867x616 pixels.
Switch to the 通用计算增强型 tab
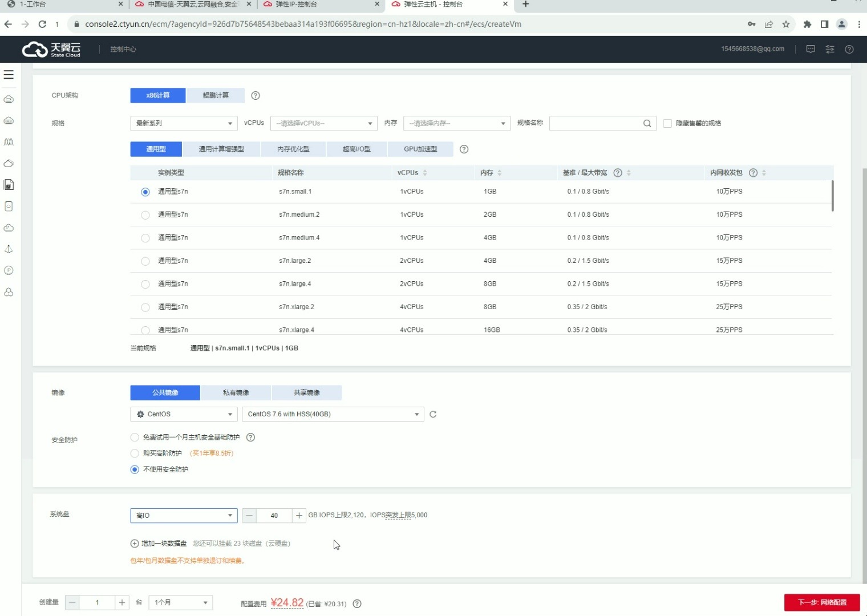click(x=221, y=149)
